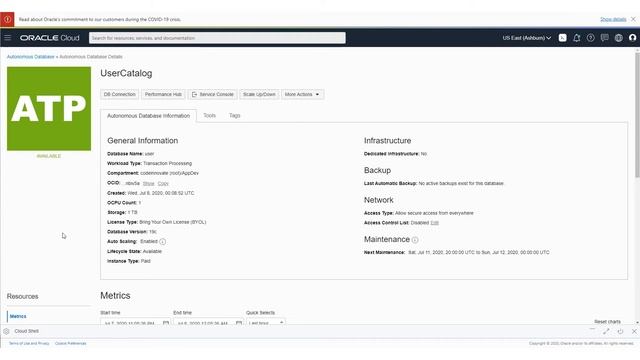Open Cloud Shell from header icon
The height and width of the screenshot is (360, 640).
[562, 38]
